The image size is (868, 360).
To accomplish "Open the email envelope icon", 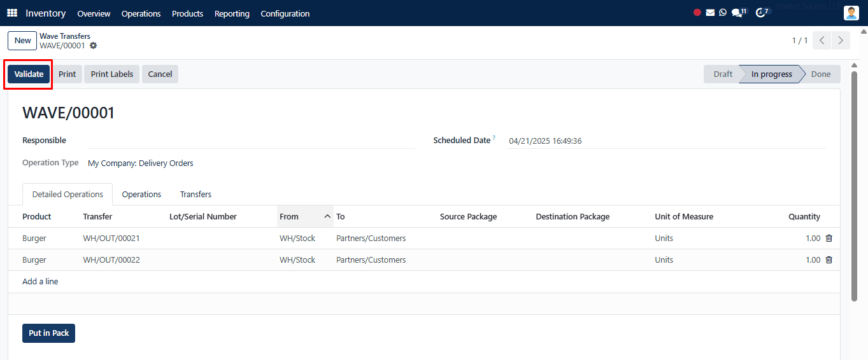I will pos(710,13).
